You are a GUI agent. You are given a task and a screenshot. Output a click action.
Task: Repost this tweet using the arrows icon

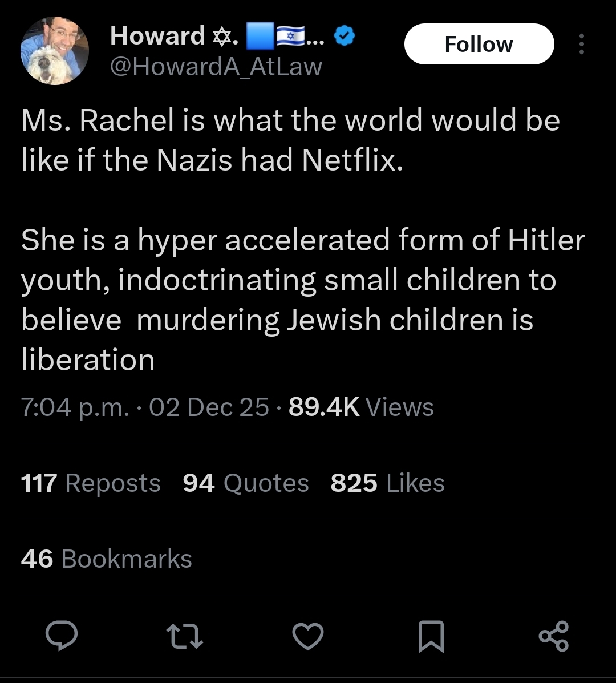185,636
